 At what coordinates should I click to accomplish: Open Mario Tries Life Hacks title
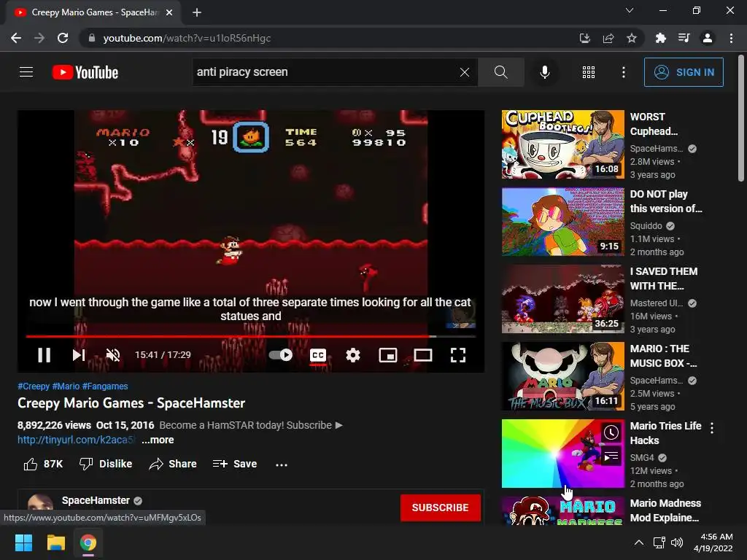(665, 433)
